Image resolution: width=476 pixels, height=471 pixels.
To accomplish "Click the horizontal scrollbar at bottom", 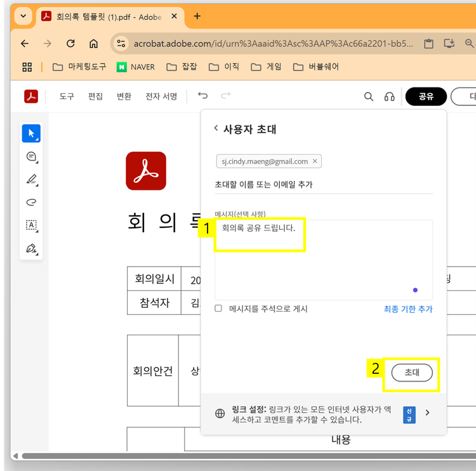I will click(x=249, y=456).
